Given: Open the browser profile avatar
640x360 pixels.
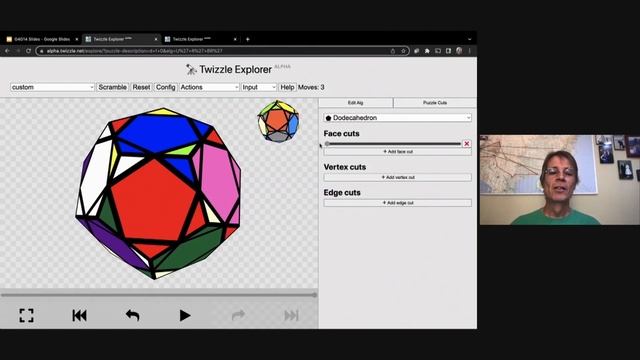Looking at the screenshot, I should pos(459,51).
